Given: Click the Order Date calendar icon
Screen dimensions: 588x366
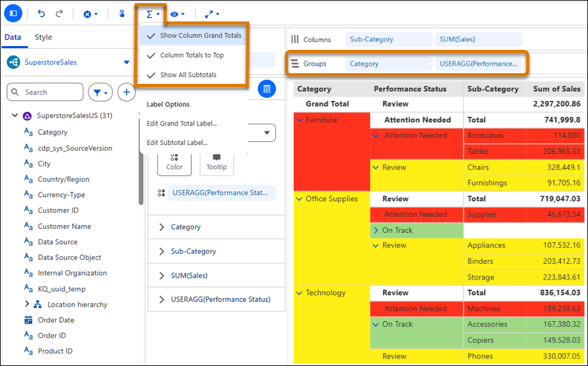Looking at the screenshot, I should tap(28, 320).
